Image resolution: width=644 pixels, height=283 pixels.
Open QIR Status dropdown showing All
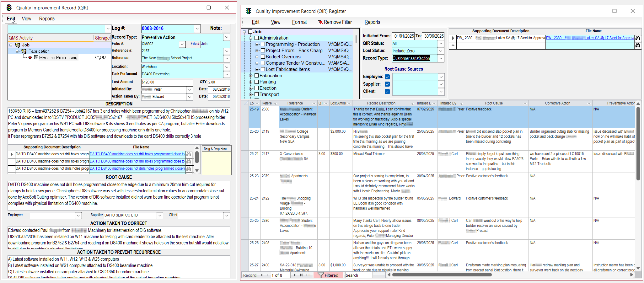pyautogui.click(x=441, y=44)
